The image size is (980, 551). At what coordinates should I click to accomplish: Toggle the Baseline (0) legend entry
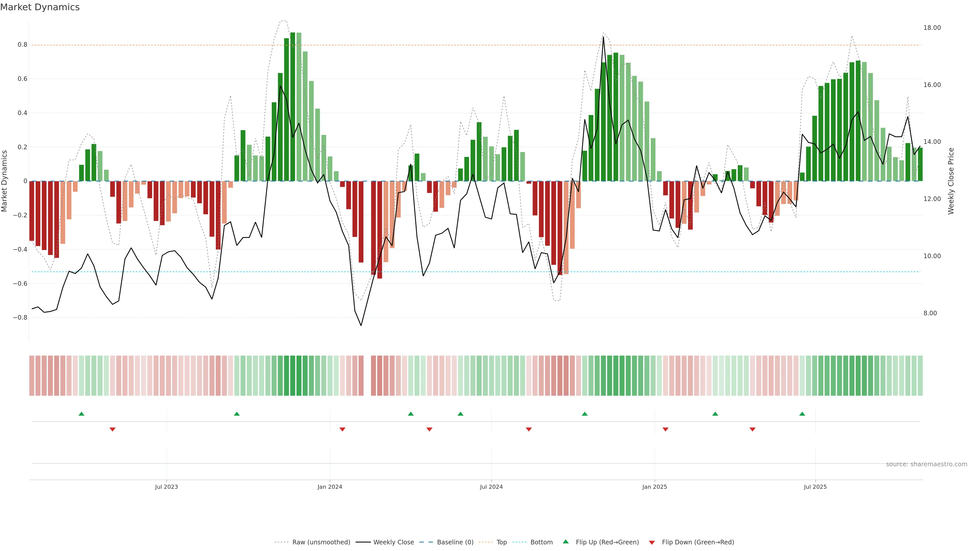click(455, 542)
